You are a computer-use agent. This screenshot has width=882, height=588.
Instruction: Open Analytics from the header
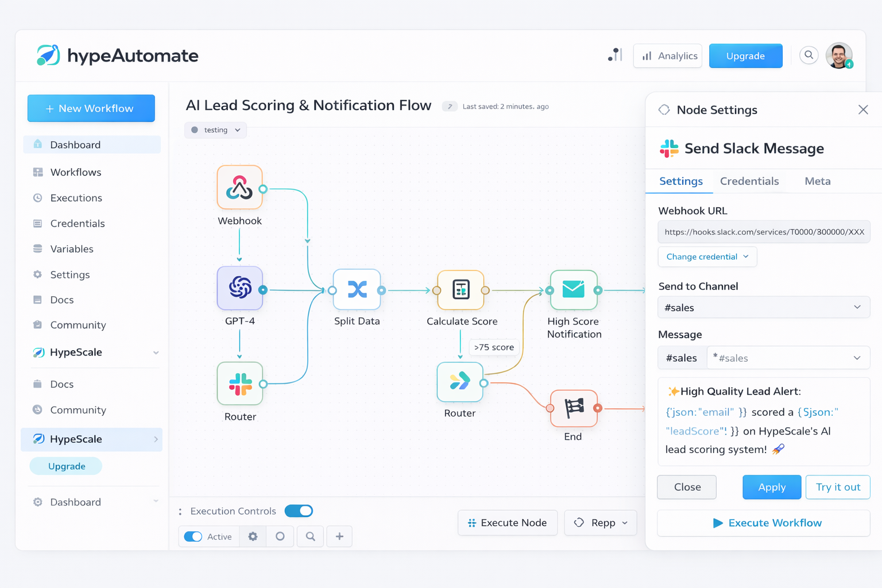(x=668, y=56)
